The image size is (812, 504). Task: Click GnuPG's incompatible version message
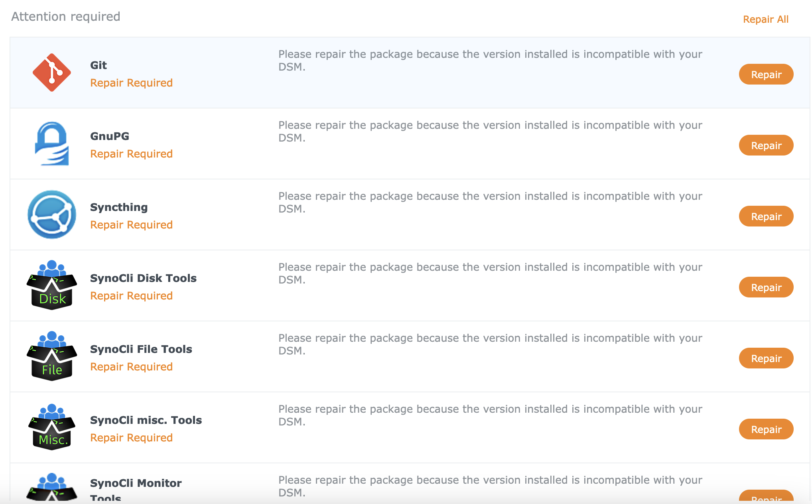click(x=490, y=132)
